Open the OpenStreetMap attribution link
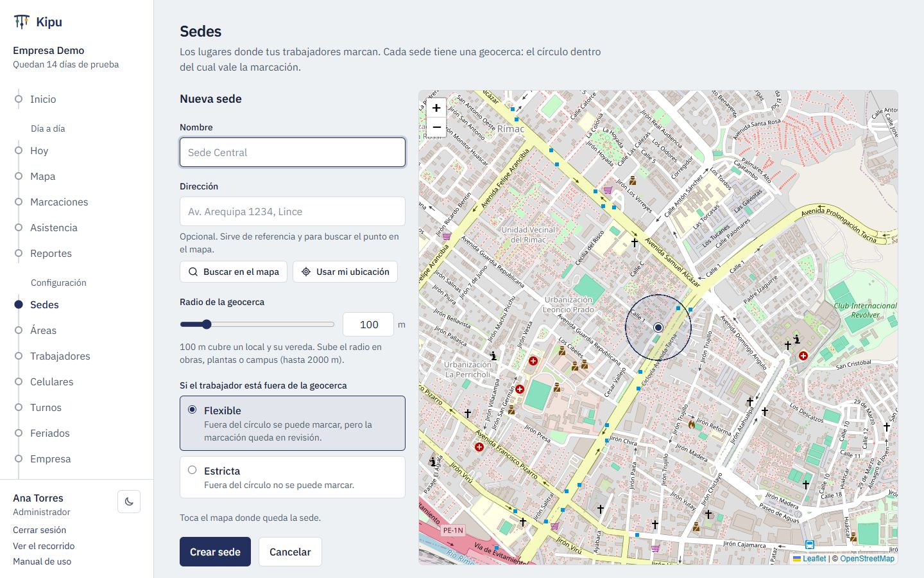 point(867,559)
